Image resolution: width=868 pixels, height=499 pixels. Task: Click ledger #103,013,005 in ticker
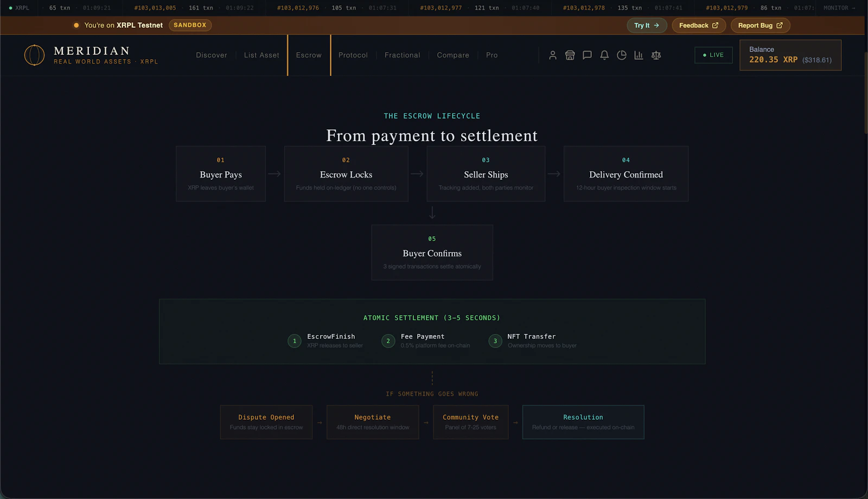[x=155, y=8]
